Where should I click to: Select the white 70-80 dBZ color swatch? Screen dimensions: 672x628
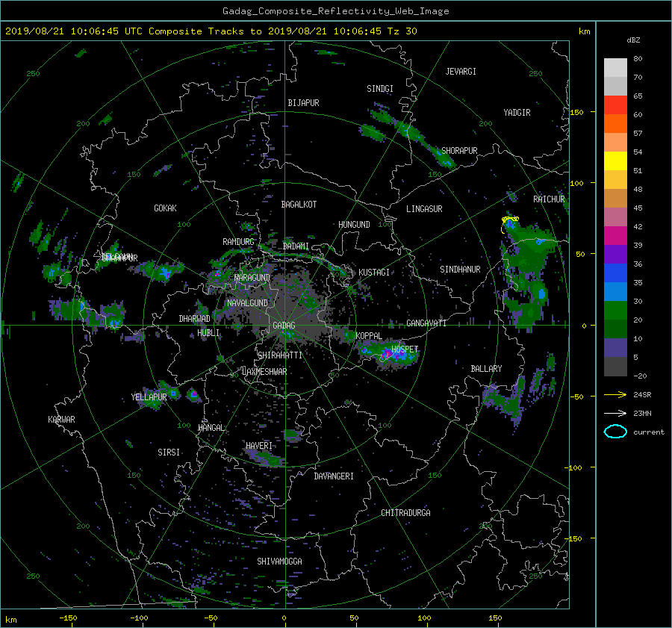click(x=615, y=68)
